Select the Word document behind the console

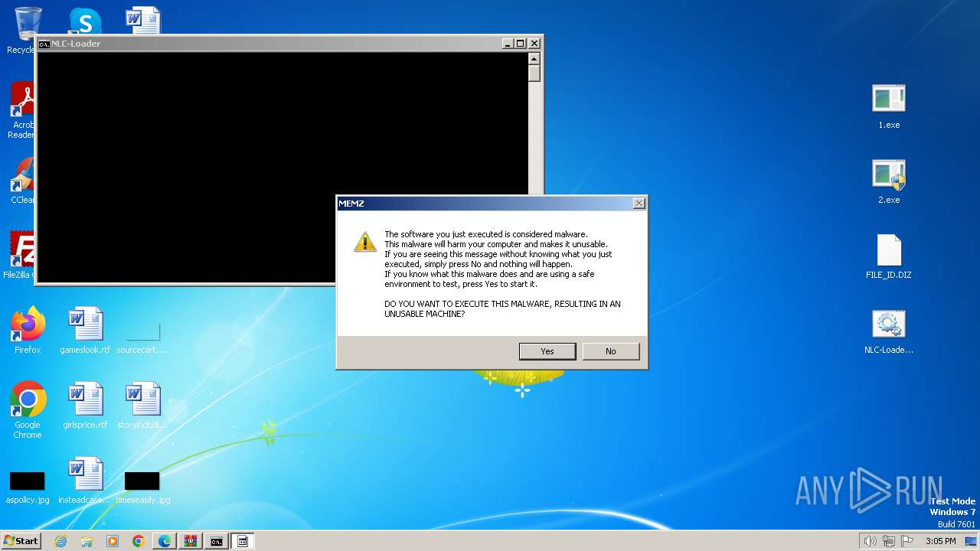142,20
